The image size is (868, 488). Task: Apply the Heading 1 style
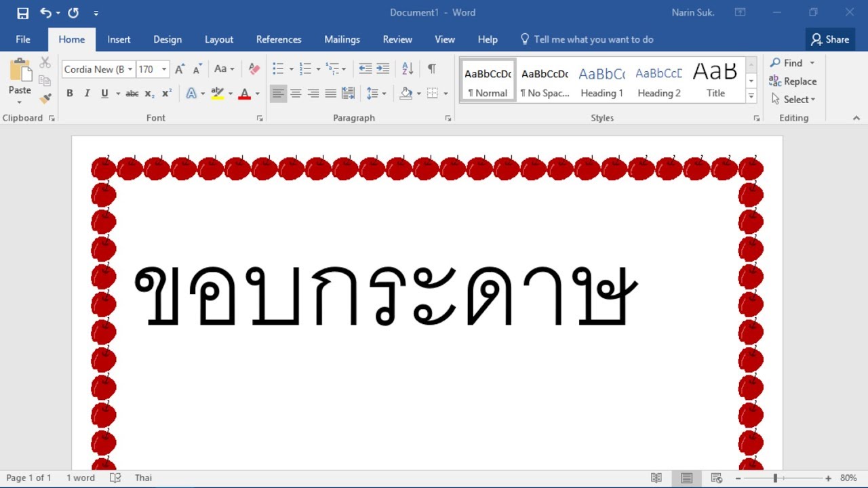601,81
